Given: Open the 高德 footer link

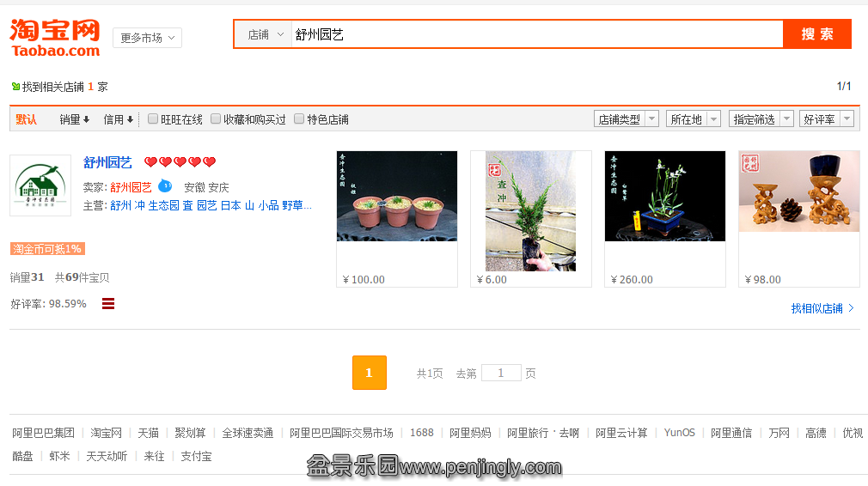Looking at the screenshot, I should pyautogui.click(x=816, y=433).
